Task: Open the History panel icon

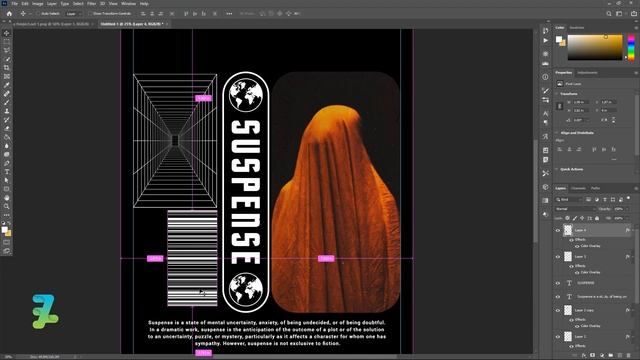Action: pos(546,31)
